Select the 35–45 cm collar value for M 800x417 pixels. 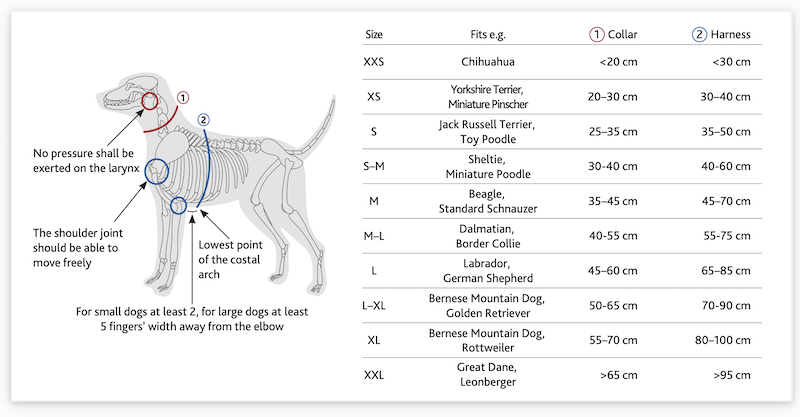pos(613,201)
